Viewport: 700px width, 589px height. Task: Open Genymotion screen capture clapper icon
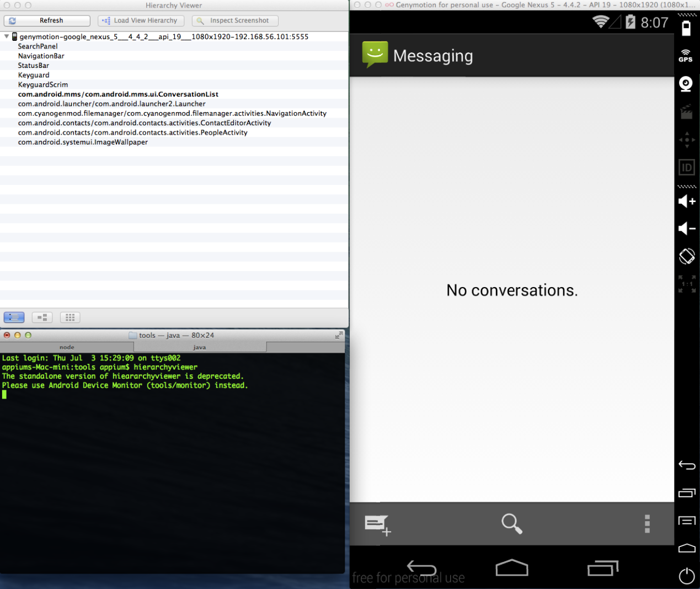[x=686, y=112]
